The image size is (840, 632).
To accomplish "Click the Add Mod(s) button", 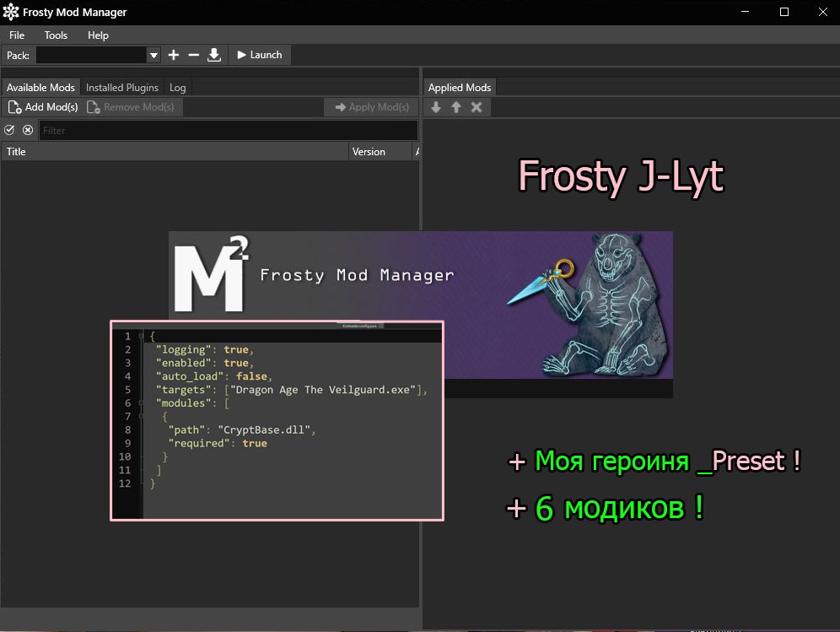I will click(43, 107).
